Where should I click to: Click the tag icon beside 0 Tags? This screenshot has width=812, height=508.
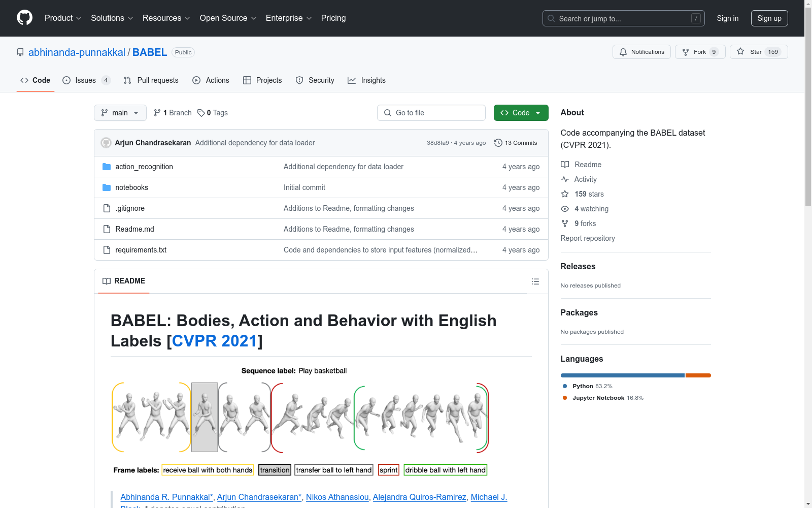coord(201,113)
